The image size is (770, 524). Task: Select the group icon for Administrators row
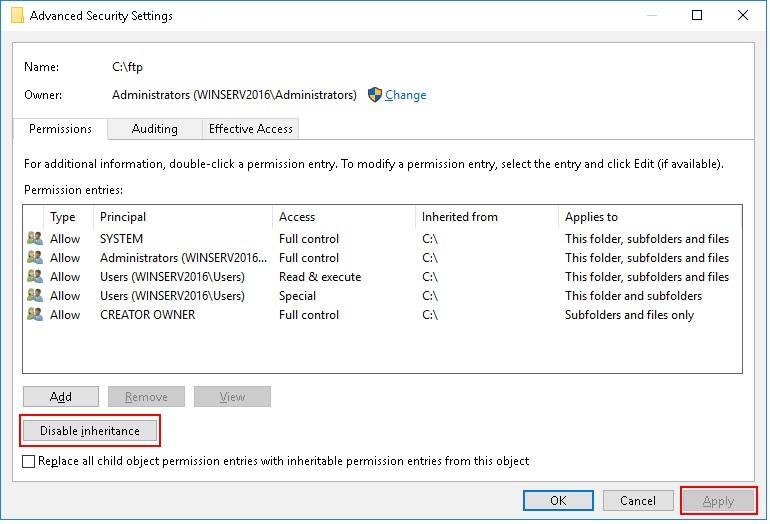[35, 258]
